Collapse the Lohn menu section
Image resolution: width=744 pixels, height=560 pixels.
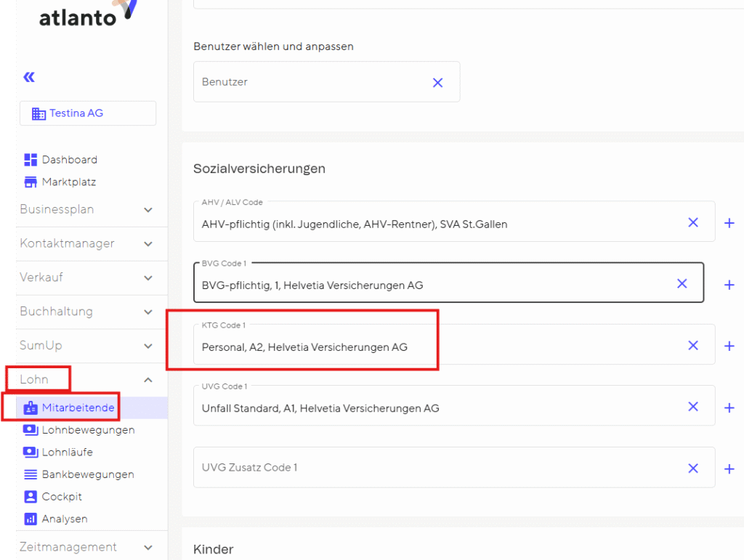click(148, 380)
